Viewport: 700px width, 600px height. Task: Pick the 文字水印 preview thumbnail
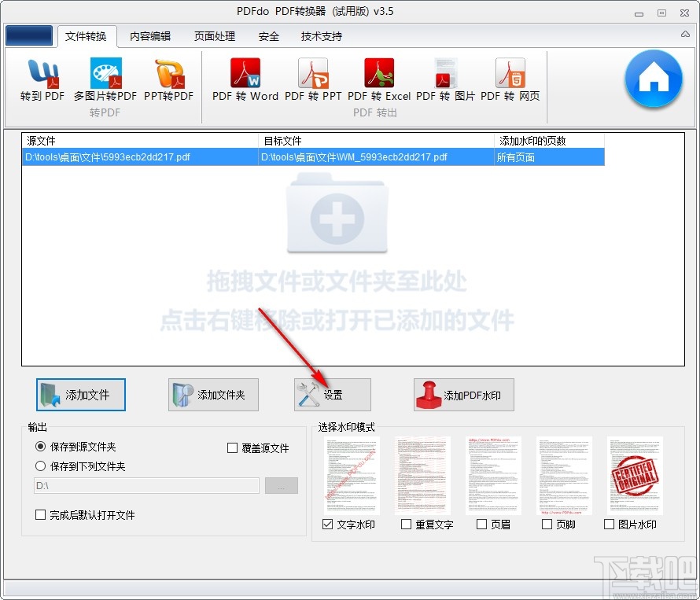tap(352, 476)
